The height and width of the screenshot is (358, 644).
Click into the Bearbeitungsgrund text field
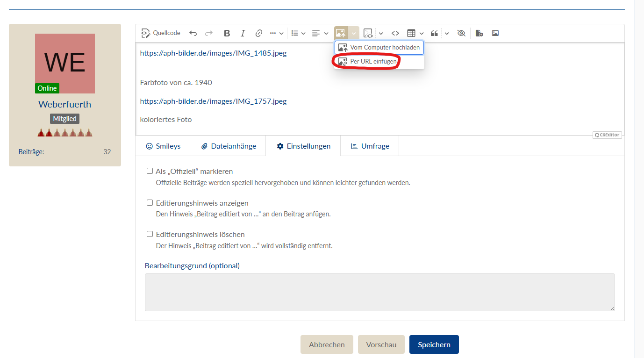[x=379, y=292]
